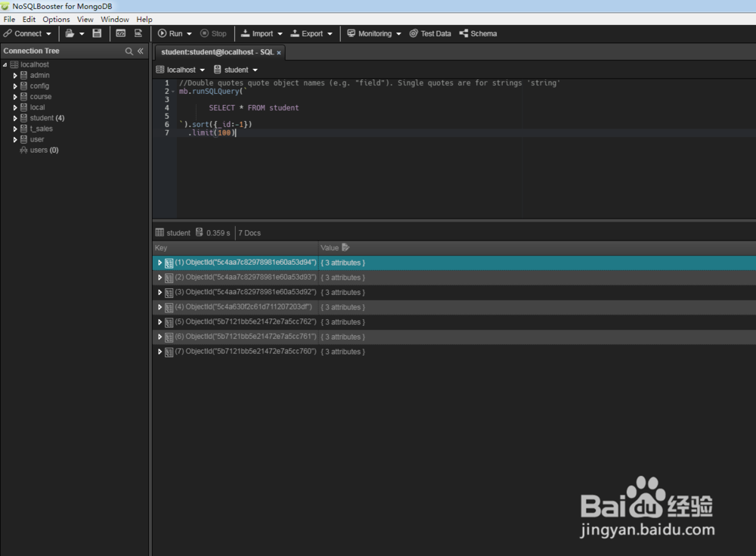The image size is (756, 556).
Task: Close the student@localhost SQL tab
Action: (279, 53)
